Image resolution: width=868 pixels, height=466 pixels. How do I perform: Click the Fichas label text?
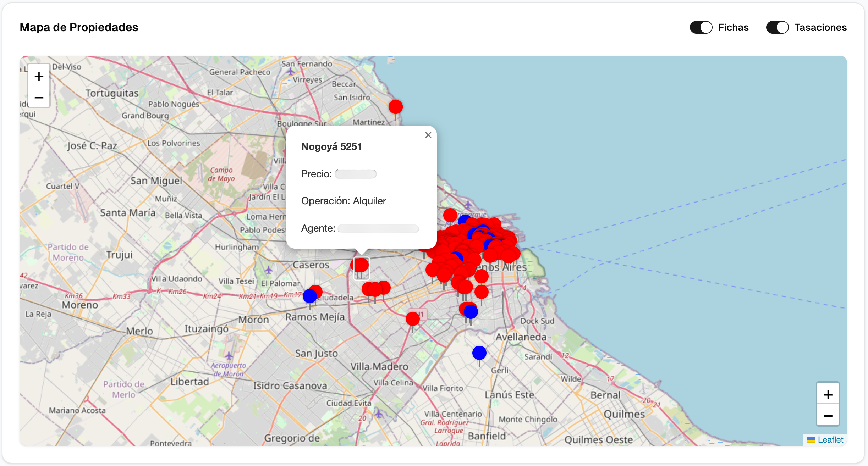(x=733, y=27)
